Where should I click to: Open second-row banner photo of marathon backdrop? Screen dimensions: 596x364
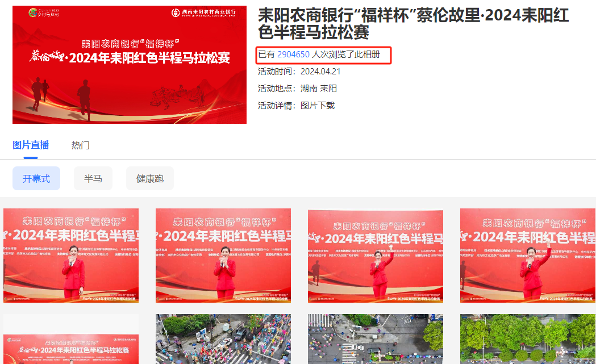[71, 339]
